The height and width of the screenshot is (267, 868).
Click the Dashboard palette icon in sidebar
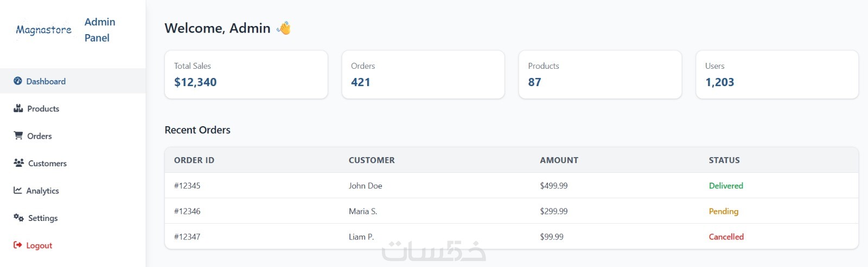pos(18,81)
